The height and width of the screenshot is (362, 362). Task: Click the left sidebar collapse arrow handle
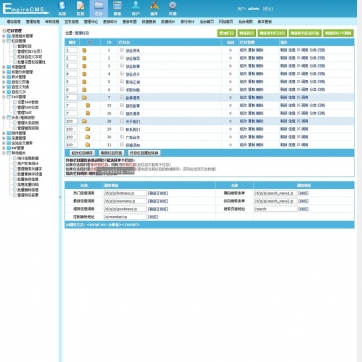point(60,197)
